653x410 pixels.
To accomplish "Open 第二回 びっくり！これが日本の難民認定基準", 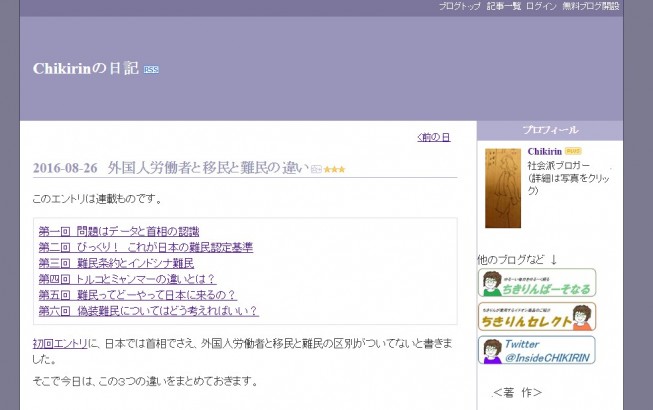I will click(x=145, y=247).
